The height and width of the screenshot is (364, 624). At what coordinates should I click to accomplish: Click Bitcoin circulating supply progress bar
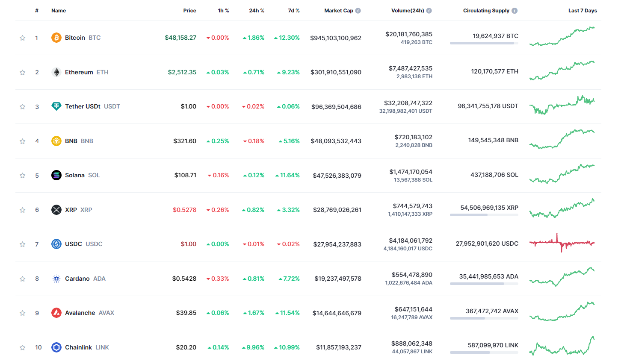pyautogui.click(x=484, y=43)
